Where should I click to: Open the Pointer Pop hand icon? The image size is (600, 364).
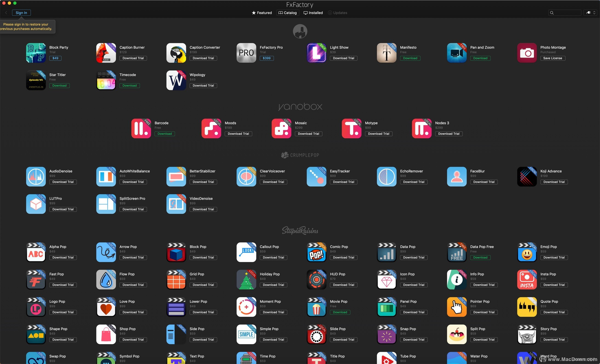pos(457,307)
